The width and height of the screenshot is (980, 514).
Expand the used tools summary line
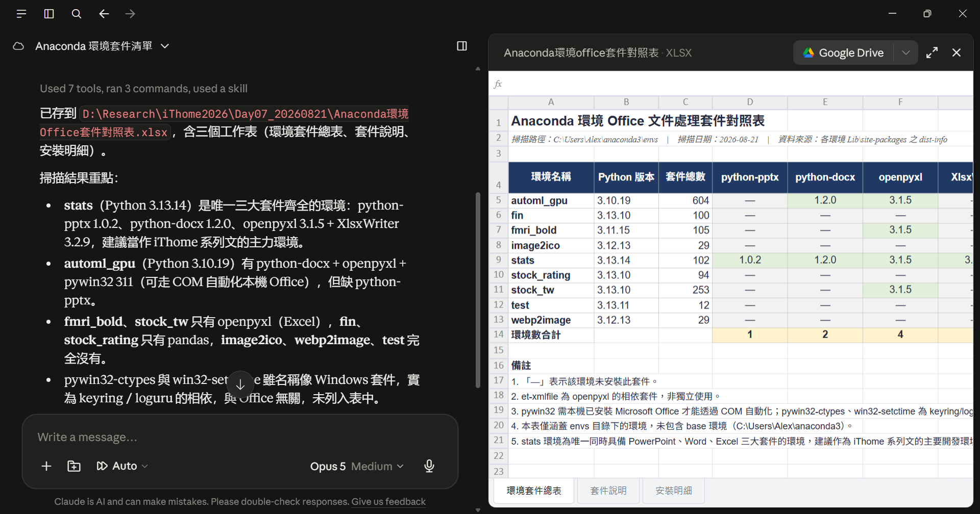(x=143, y=88)
